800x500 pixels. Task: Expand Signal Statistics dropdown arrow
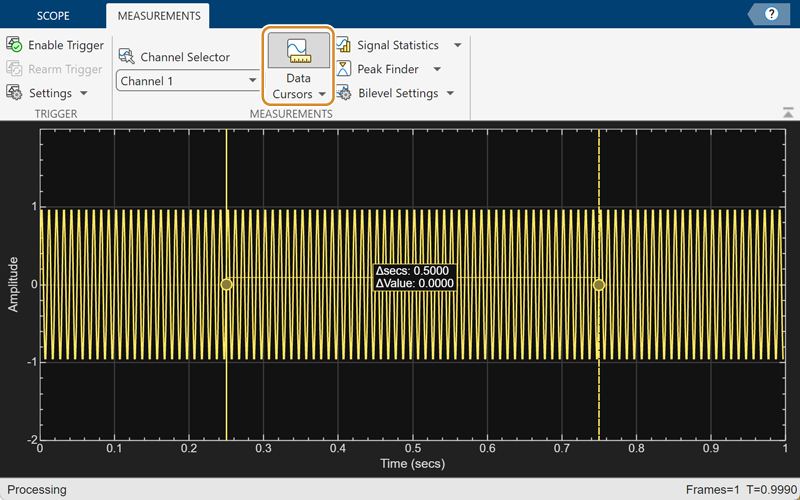click(458, 45)
